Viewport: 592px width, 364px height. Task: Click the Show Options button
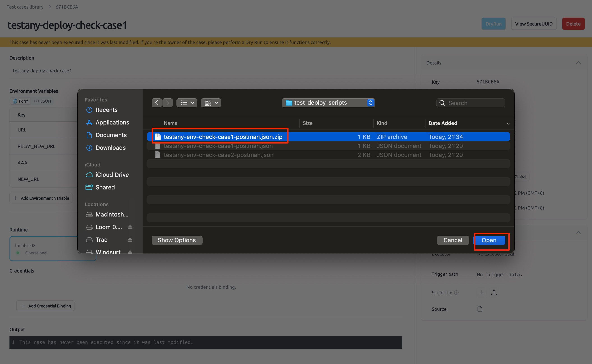tap(177, 240)
